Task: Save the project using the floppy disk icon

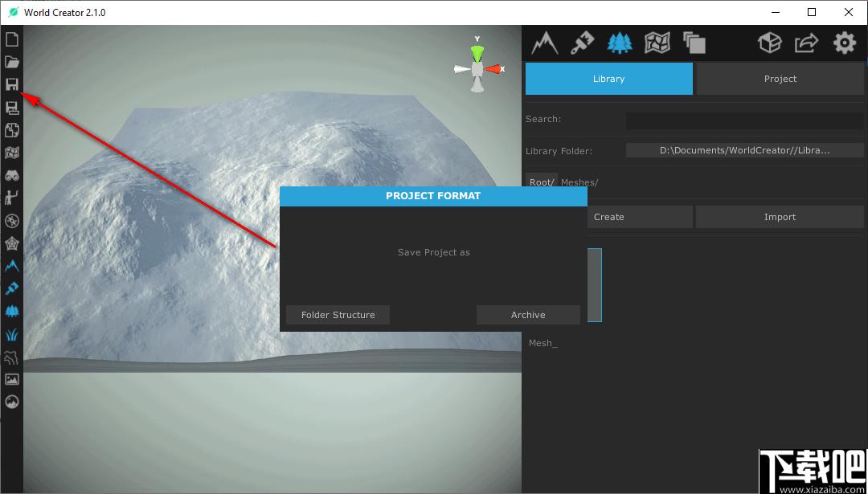Action: pyautogui.click(x=11, y=84)
